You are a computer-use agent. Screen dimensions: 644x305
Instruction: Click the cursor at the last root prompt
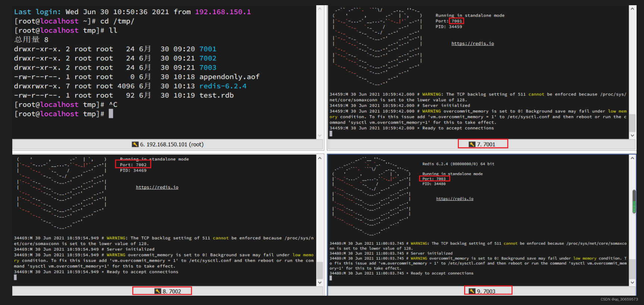[111, 114]
